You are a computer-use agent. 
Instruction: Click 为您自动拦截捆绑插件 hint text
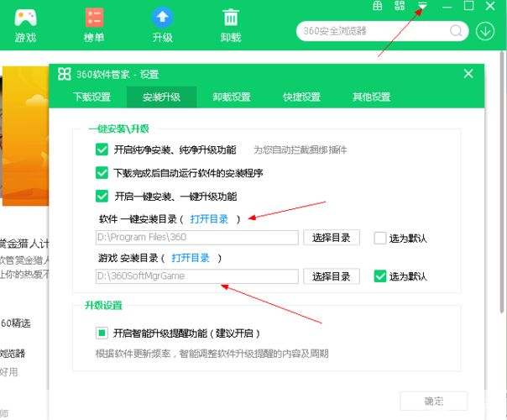click(x=301, y=150)
